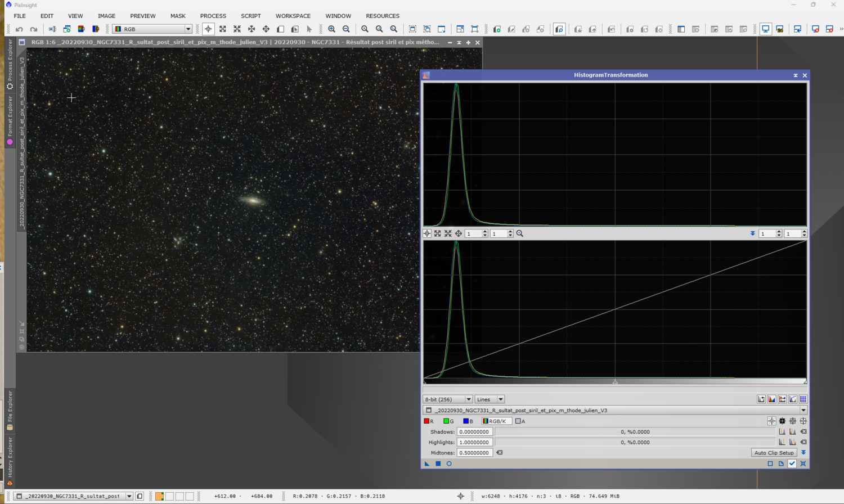Click the New Instance triangle in HistogramTransformation
The image size is (844, 504).
pyautogui.click(x=427, y=464)
